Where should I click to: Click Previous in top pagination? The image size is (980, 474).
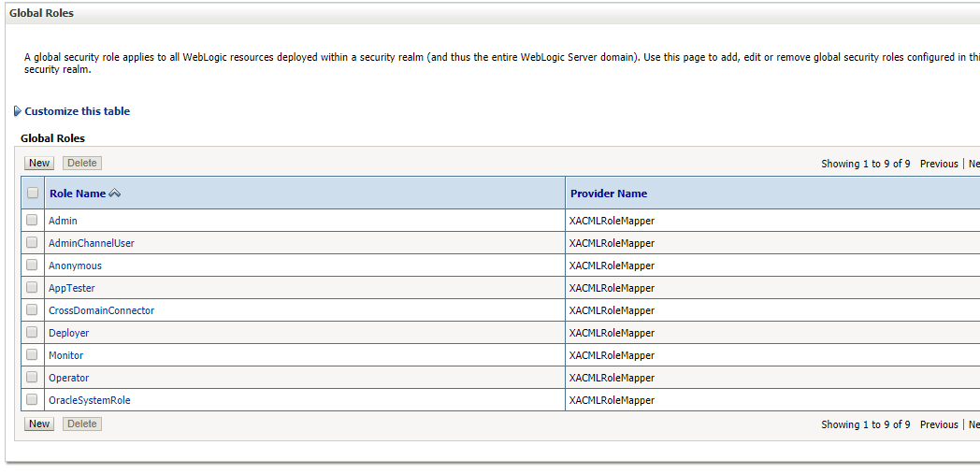(939, 164)
